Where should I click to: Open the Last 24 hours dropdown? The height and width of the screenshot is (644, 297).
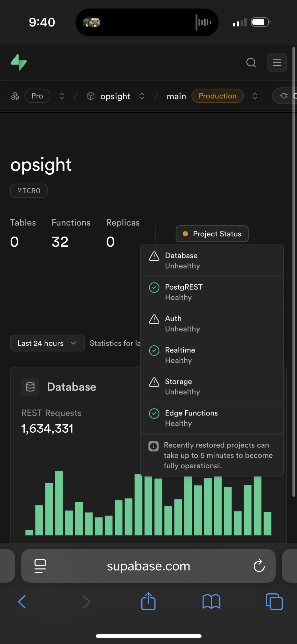pyautogui.click(x=47, y=343)
